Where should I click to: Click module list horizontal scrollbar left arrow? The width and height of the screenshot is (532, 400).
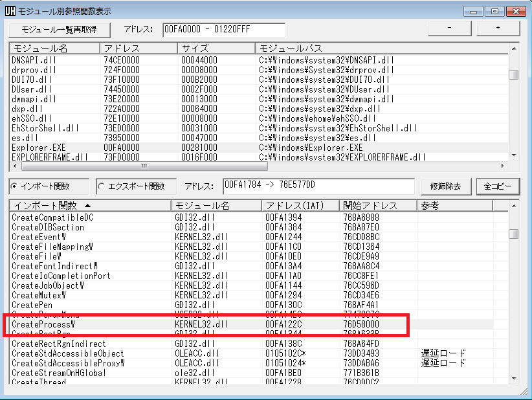coord(15,166)
